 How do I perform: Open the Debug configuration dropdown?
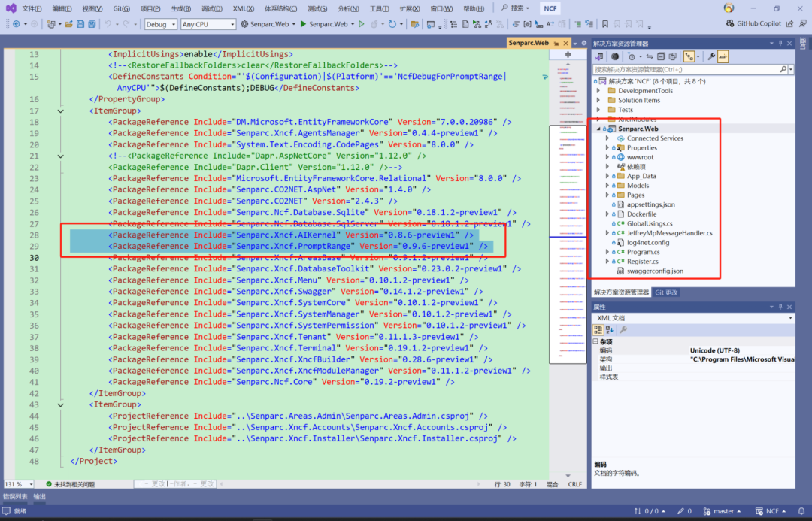[x=161, y=24]
